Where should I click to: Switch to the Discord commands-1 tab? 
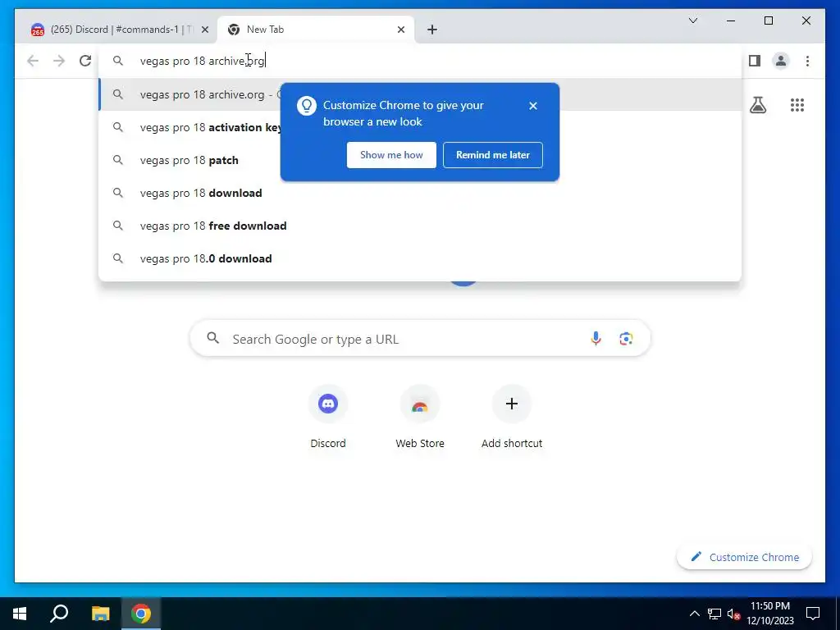[116, 30]
